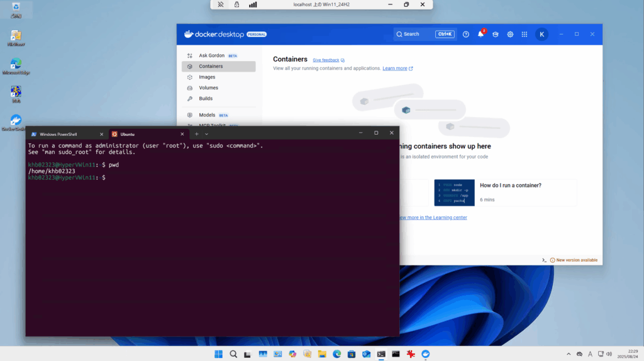
Task: Unpin the connection bar pin icon
Action: point(221,4)
